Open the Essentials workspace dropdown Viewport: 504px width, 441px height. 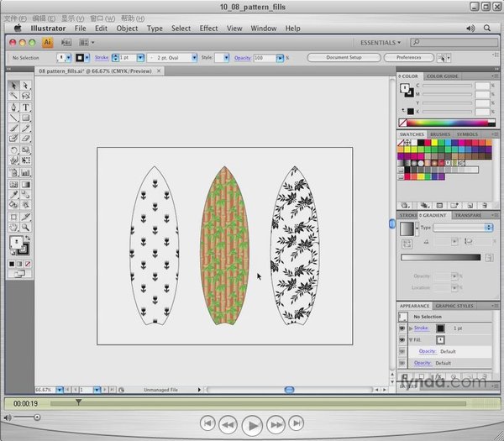[x=380, y=42]
